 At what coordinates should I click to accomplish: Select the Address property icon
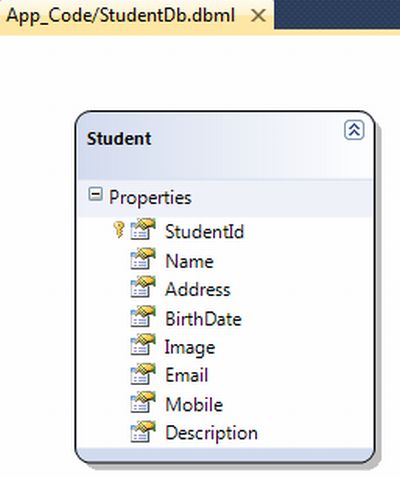pyautogui.click(x=143, y=287)
